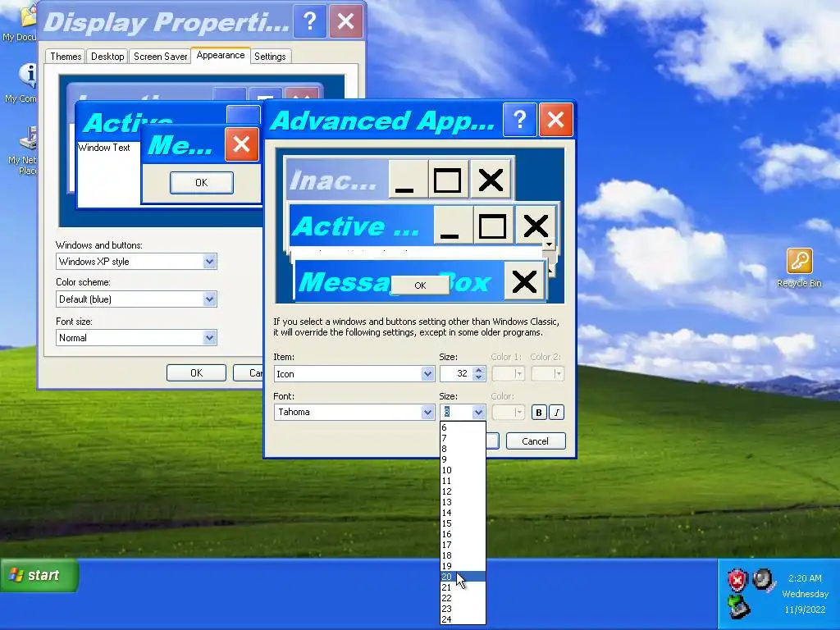Open the Font dropdown showing Tahoma
This screenshot has height=630, width=840.
(x=354, y=412)
